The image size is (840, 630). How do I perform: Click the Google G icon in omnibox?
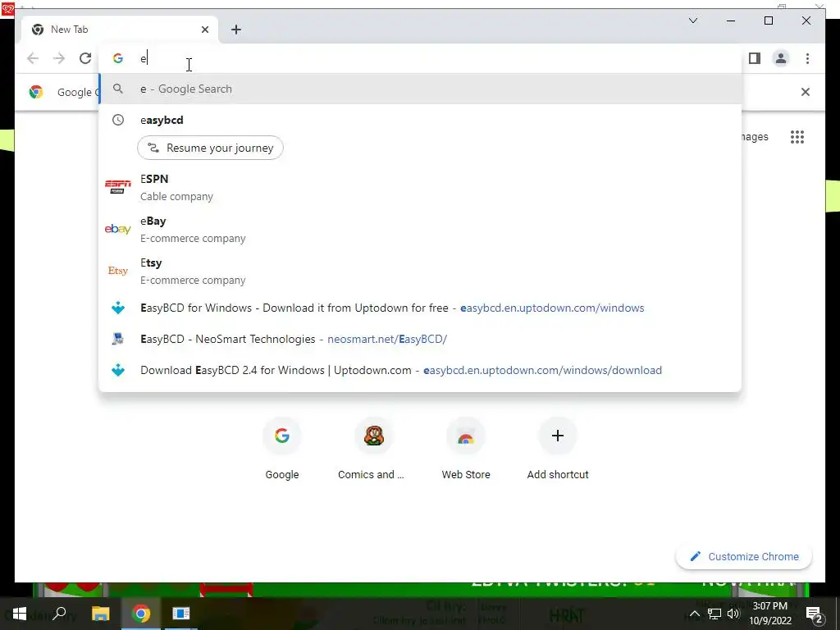[118, 58]
